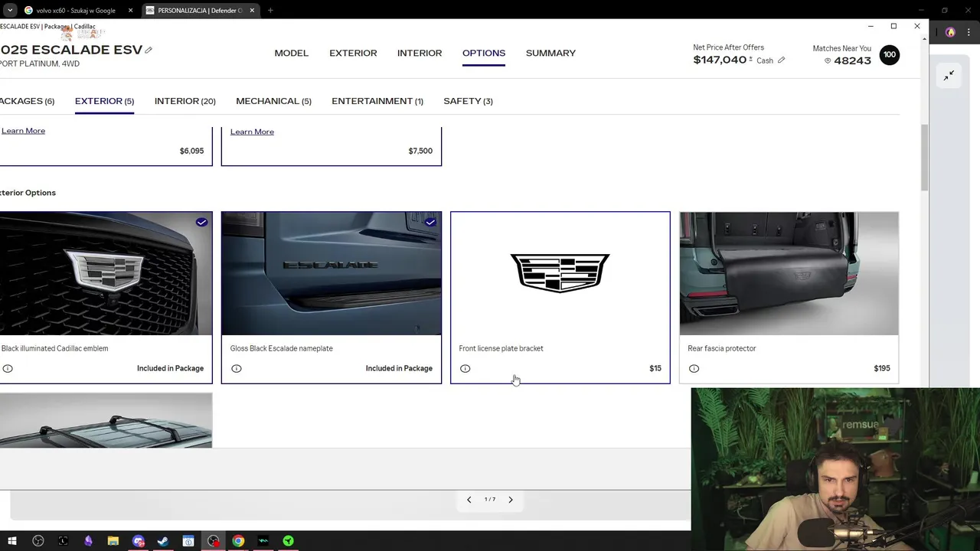Open a new browser tab
The image size is (980, 551).
(x=270, y=11)
